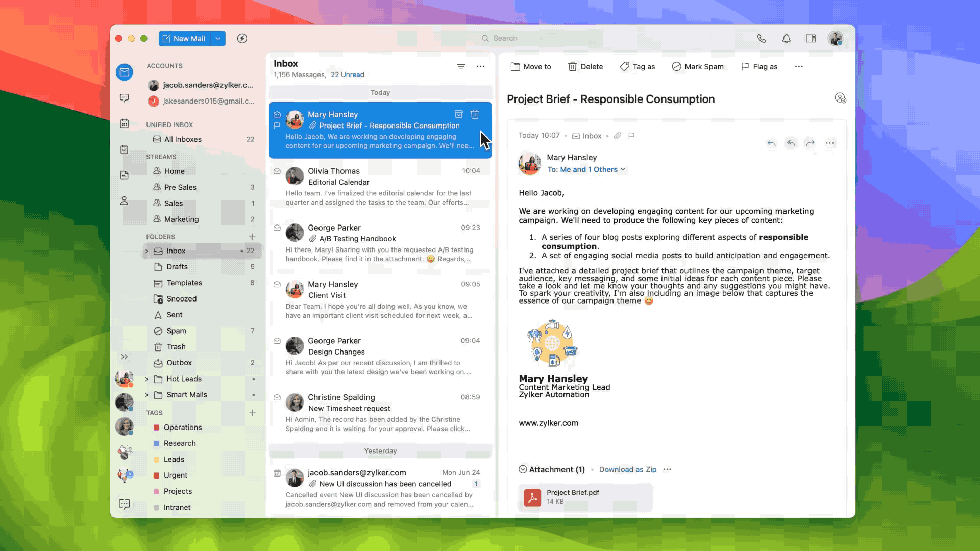Click the contacts person icon in sidebar
This screenshot has height=551, width=980.
coord(125,201)
